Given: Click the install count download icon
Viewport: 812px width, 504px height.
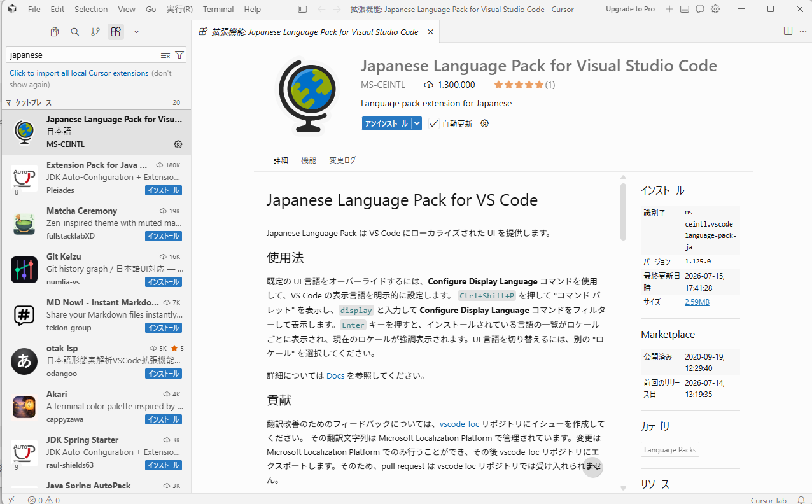Looking at the screenshot, I should point(428,85).
